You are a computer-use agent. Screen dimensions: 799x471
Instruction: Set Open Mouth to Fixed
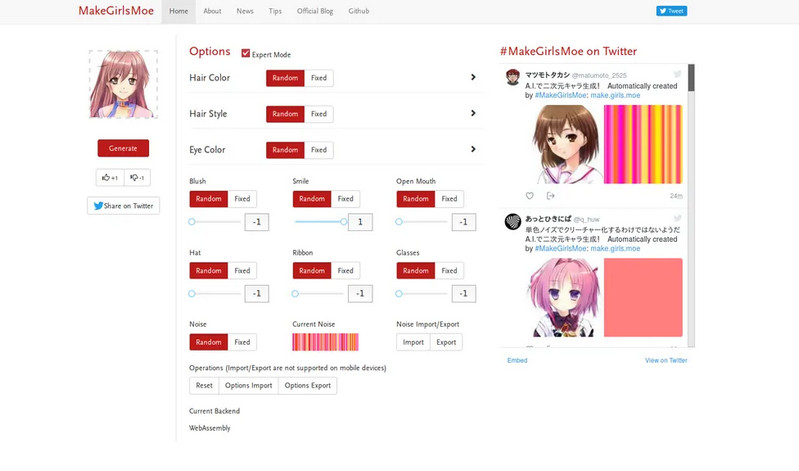pyautogui.click(x=449, y=199)
